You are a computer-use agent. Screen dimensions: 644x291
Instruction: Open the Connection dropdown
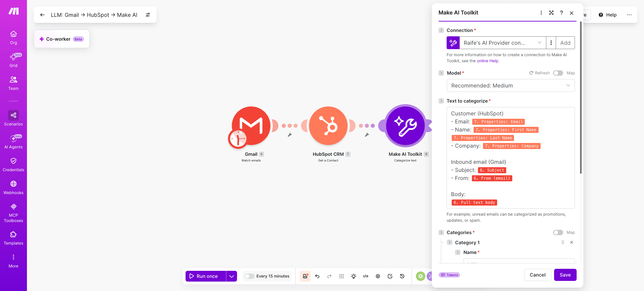[x=503, y=43]
